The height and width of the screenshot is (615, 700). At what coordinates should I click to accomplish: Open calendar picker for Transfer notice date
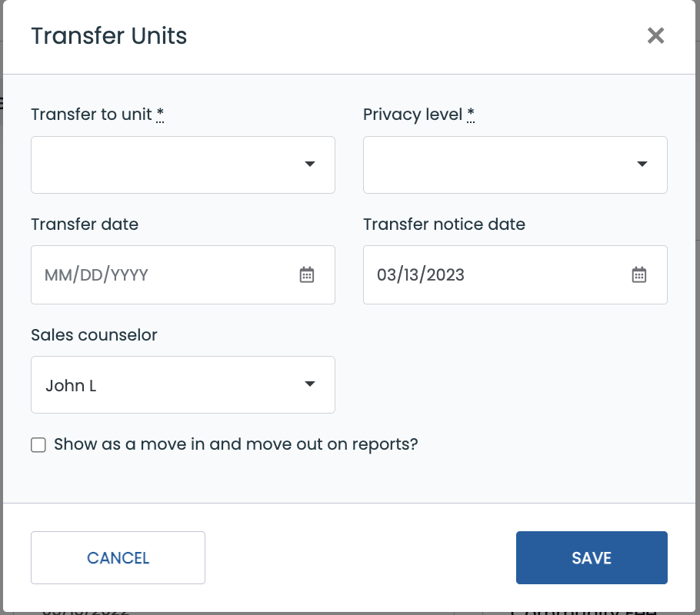tap(638, 274)
